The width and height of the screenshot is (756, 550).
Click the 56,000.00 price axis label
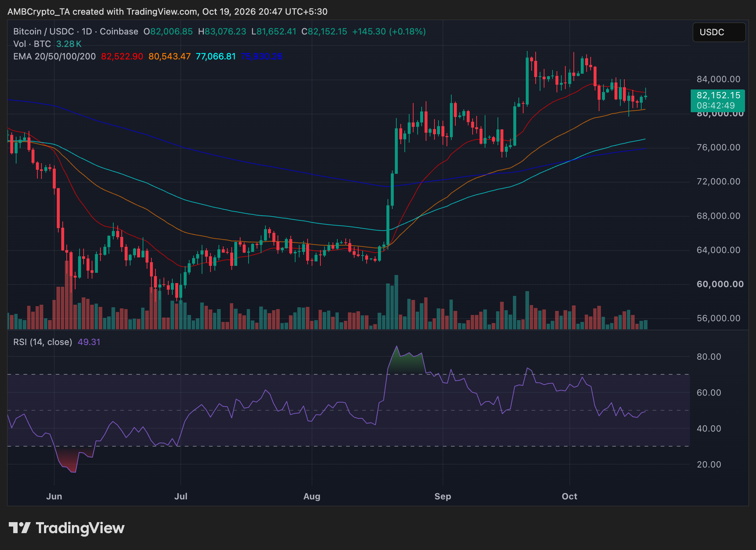point(718,318)
